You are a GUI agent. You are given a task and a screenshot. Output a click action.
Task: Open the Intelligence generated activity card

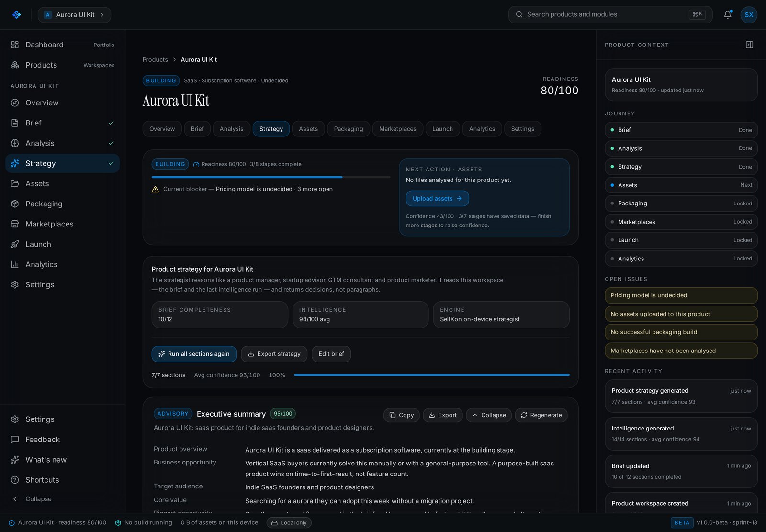pos(681,434)
